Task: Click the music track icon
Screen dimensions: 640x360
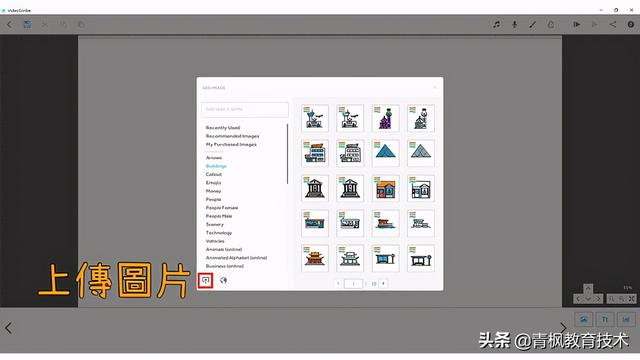Action: 496,24
